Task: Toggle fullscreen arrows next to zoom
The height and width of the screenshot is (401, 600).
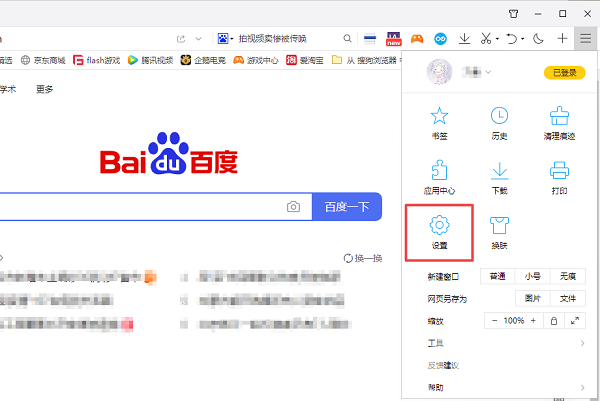Action: pyautogui.click(x=574, y=321)
